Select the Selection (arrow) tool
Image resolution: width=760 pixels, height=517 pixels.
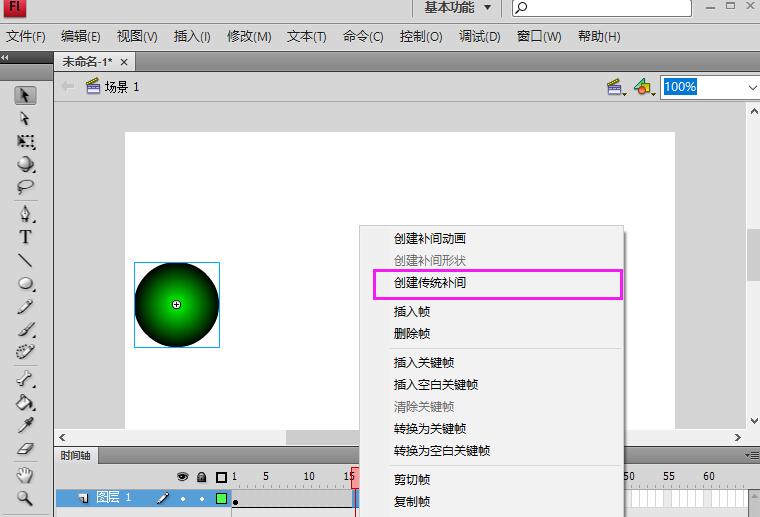(25, 95)
